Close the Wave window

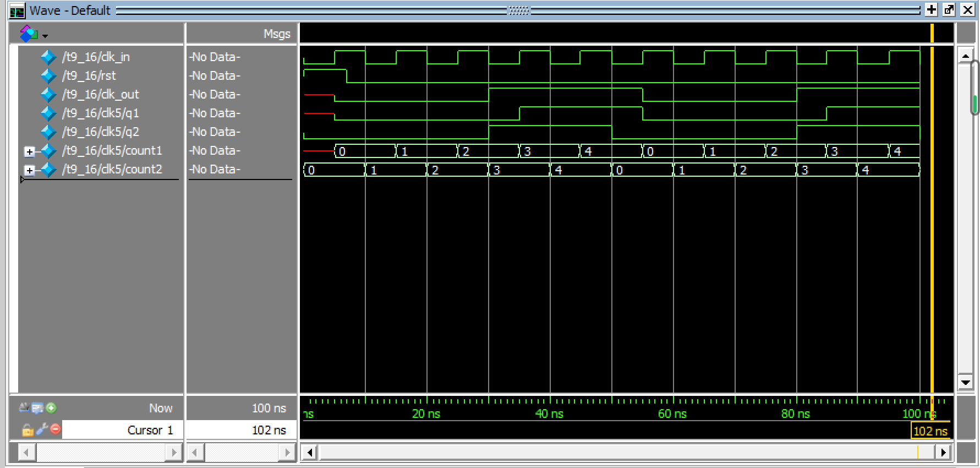[x=967, y=9]
